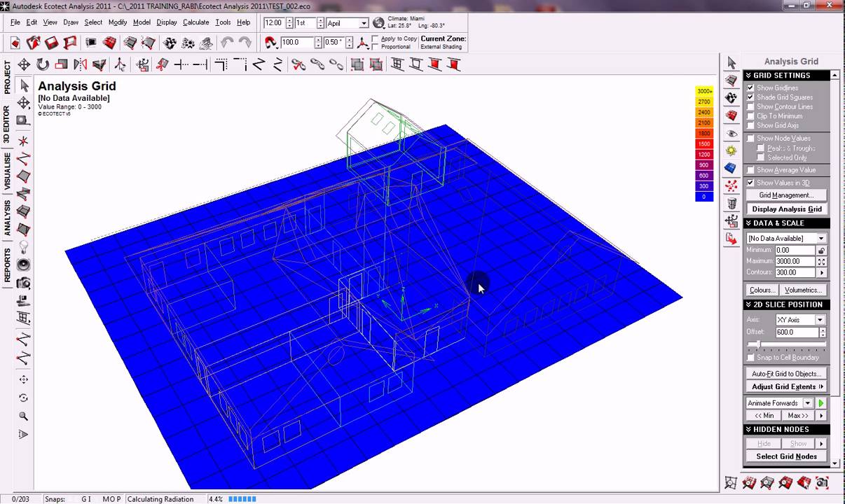Click the lock icon beside Minimum value
Image resolution: width=845 pixels, height=504 pixels.
tap(822, 250)
